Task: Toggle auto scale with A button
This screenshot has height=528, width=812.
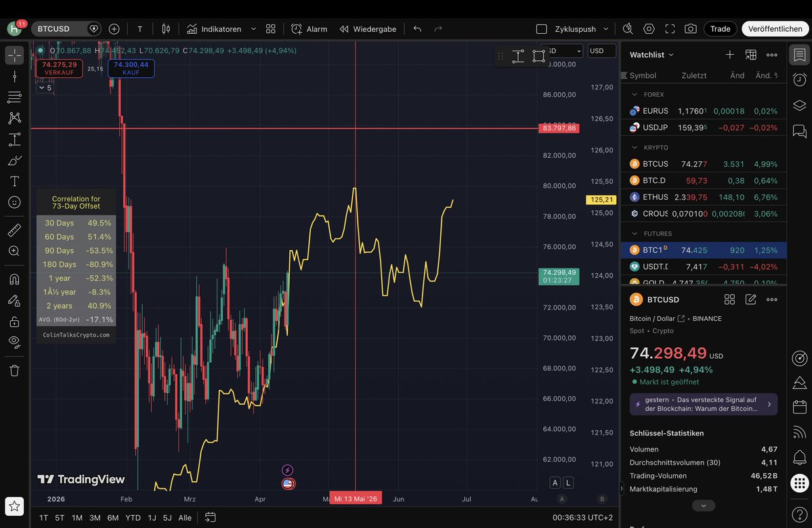Action: pos(555,483)
